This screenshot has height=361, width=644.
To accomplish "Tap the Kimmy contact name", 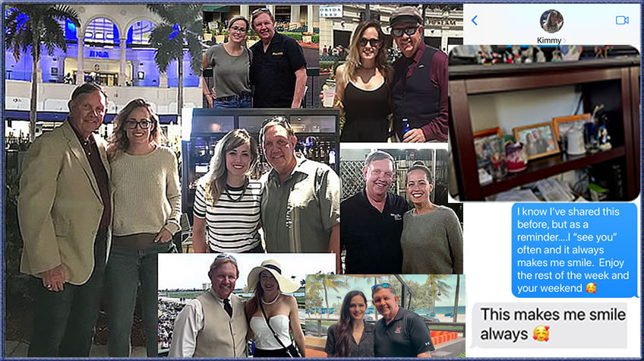I will click(549, 40).
